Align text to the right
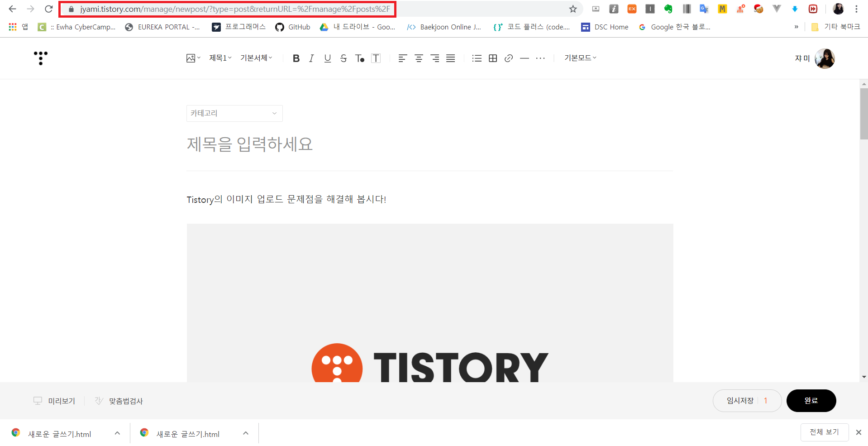 (435, 58)
